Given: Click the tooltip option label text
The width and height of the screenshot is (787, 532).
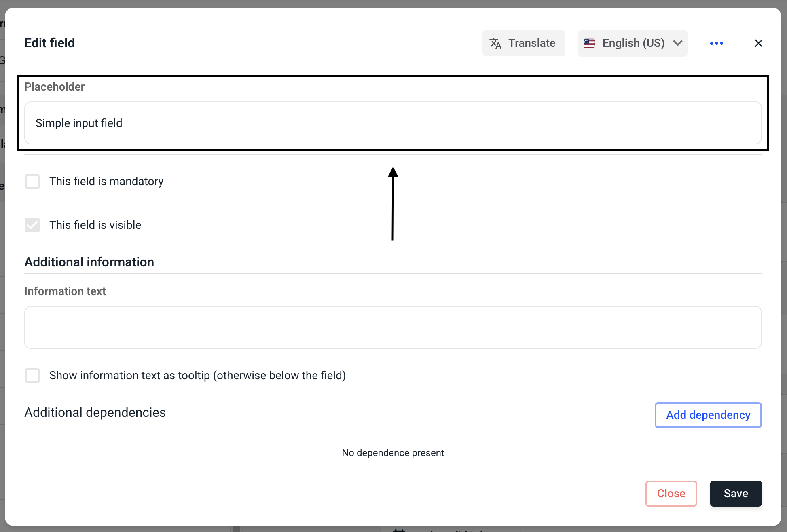Looking at the screenshot, I should 197,376.
